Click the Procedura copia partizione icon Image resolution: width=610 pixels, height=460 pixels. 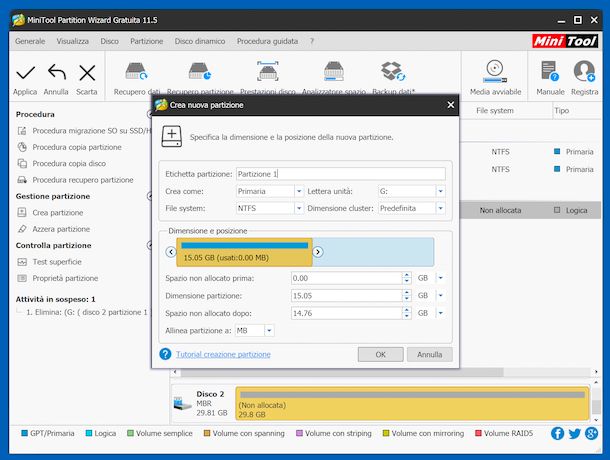coord(22,147)
